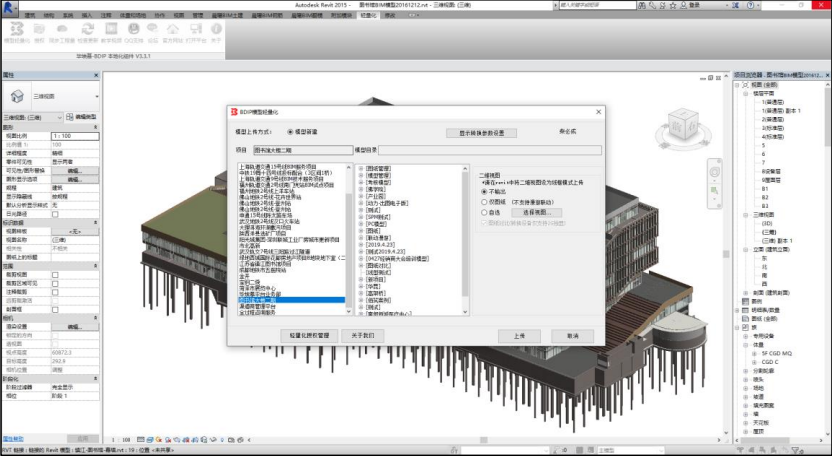This screenshot has height=456, width=832.
Task: Expand the 体量 family node in Project Browser
Action: (746, 345)
